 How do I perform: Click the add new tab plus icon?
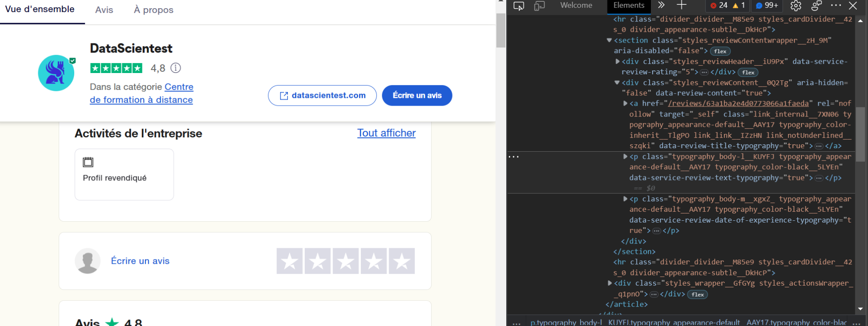coord(682,5)
